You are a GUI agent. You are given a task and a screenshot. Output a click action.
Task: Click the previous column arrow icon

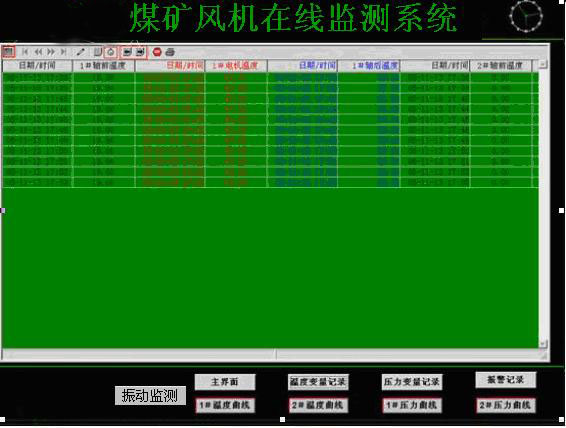click(127, 52)
